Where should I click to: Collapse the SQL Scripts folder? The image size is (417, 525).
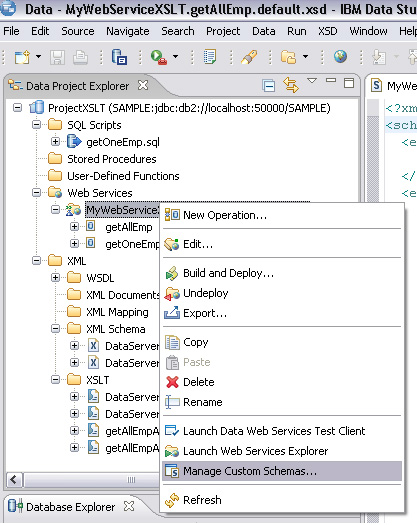37,125
